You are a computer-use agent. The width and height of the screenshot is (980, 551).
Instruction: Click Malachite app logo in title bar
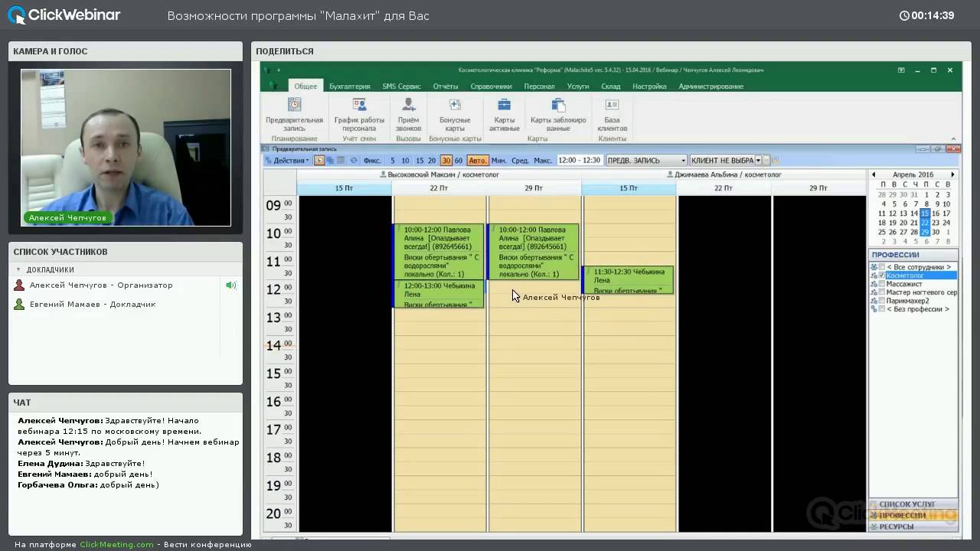pyautogui.click(x=268, y=70)
